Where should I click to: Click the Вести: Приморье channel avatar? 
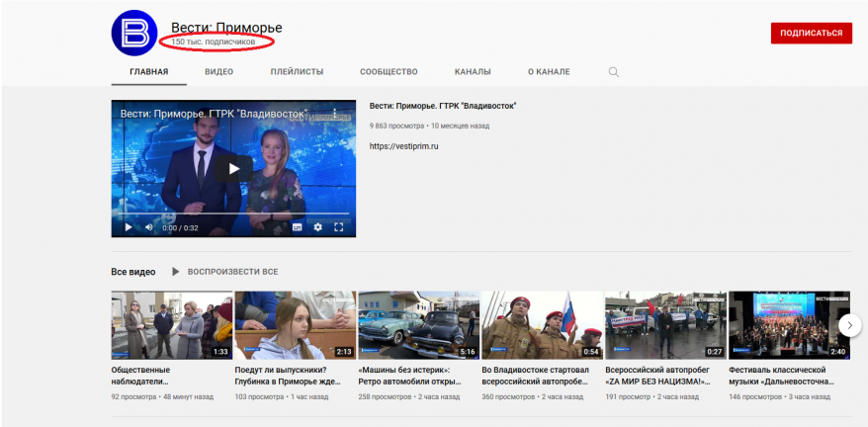point(134,33)
